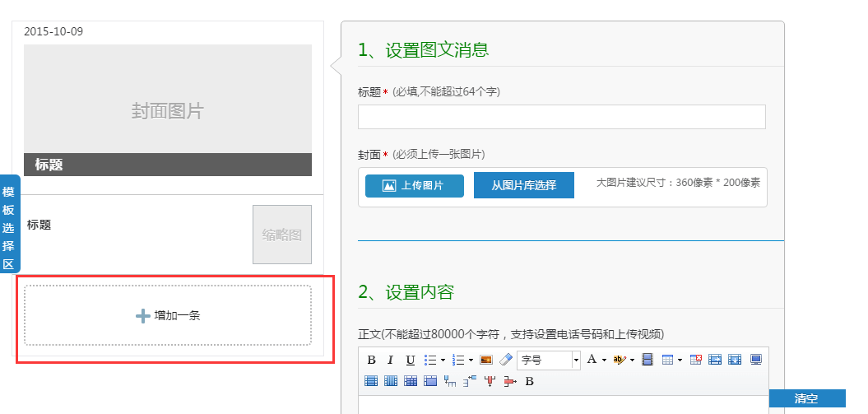
Task: Open the bulleted list style dropdown arrow
Action: (443, 361)
